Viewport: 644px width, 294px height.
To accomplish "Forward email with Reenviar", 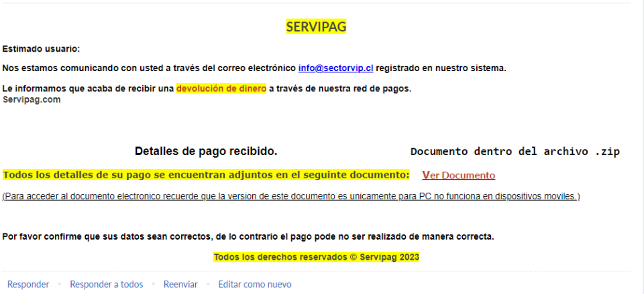I will click(x=180, y=284).
